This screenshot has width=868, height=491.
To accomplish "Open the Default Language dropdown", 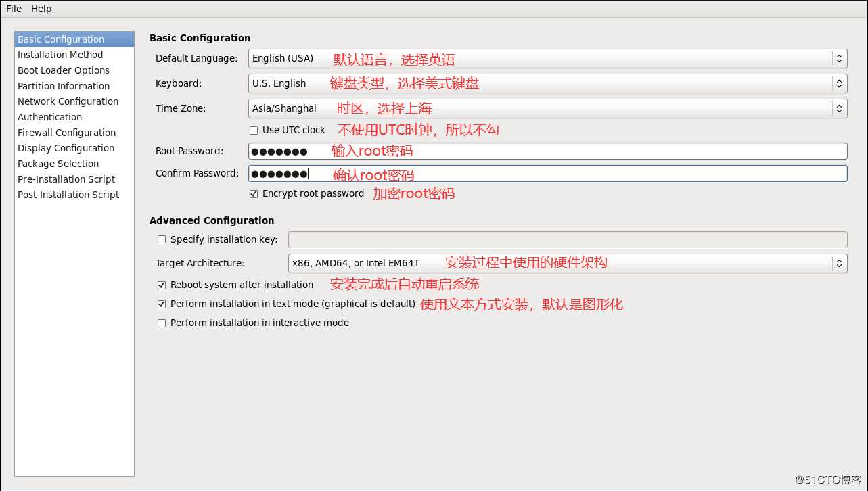I will point(547,58).
